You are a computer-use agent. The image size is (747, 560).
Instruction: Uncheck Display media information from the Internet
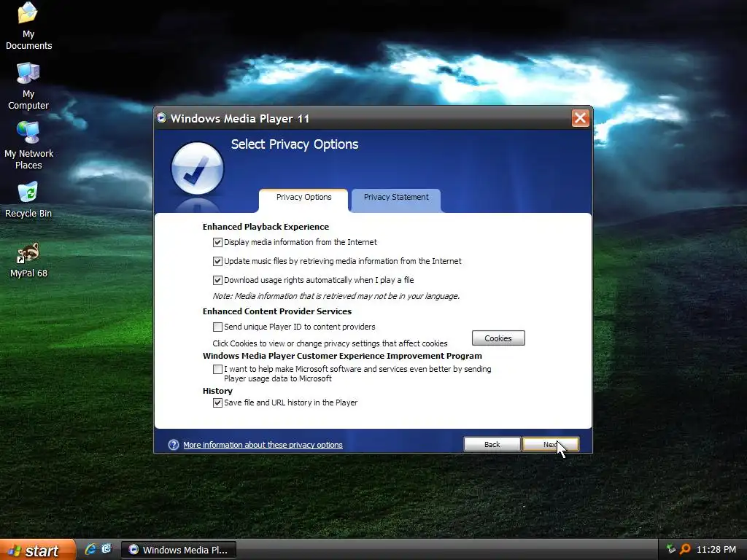[217, 242]
